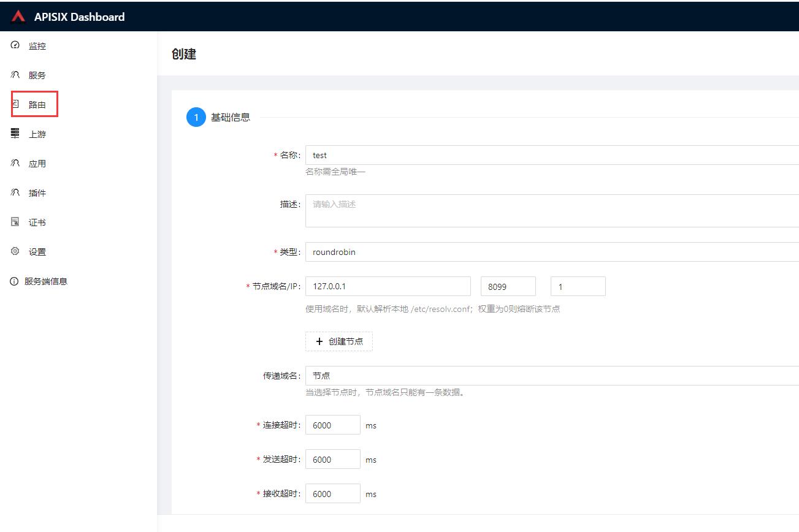Click the hint 当选择节点时，节点域名只能有一条数据
The height and width of the screenshot is (532, 799).
click(385, 392)
